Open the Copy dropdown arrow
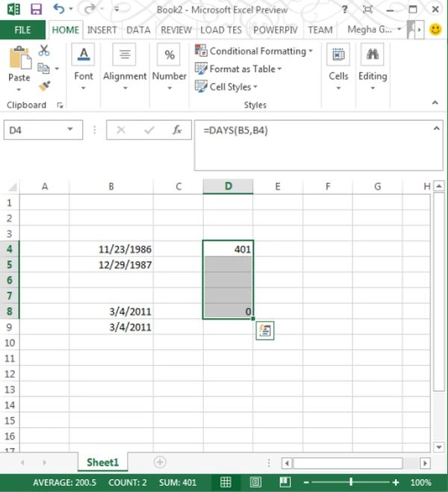Screen dimensions: 448x492 [57, 68]
